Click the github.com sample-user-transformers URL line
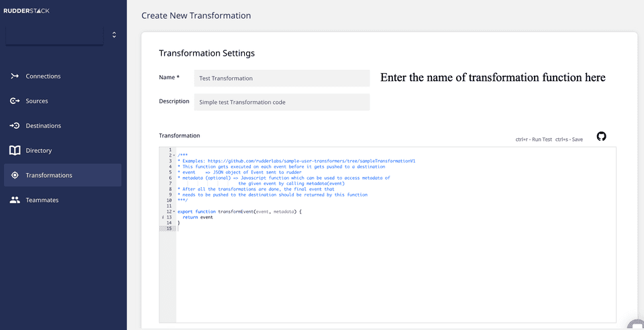This screenshot has width=644, height=330. click(x=297, y=161)
